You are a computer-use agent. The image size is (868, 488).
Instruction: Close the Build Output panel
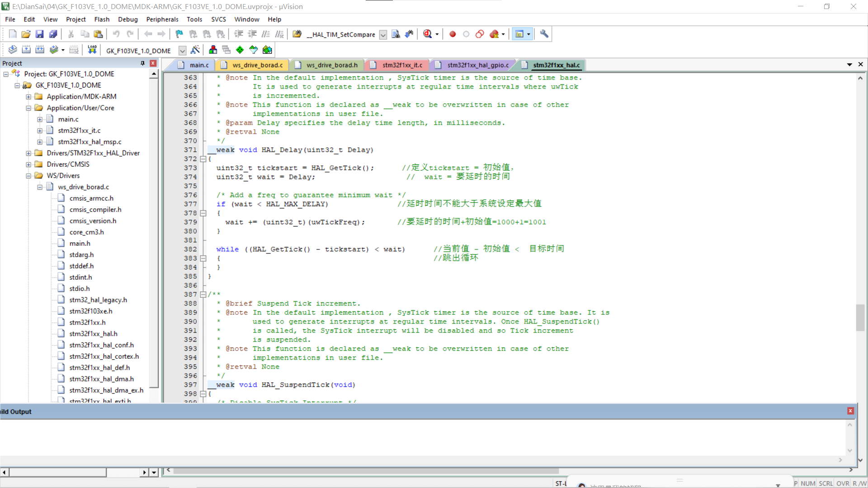pyautogui.click(x=850, y=411)
